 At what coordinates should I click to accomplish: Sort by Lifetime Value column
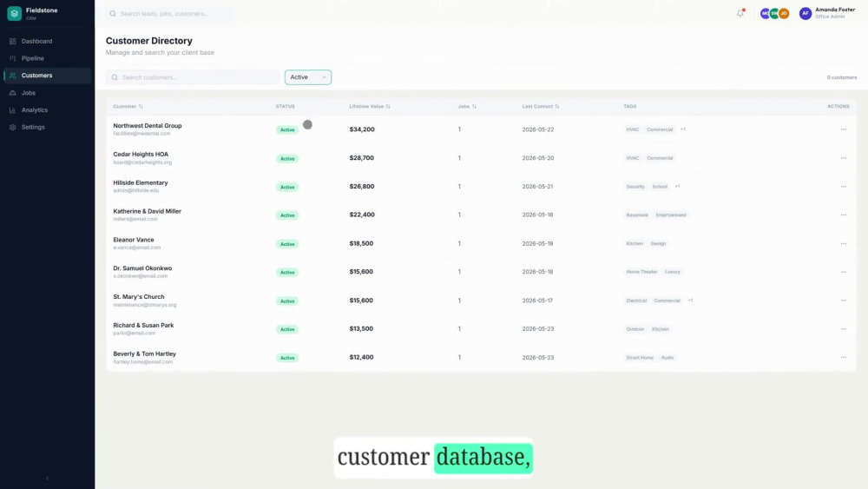tap(370, 106)
